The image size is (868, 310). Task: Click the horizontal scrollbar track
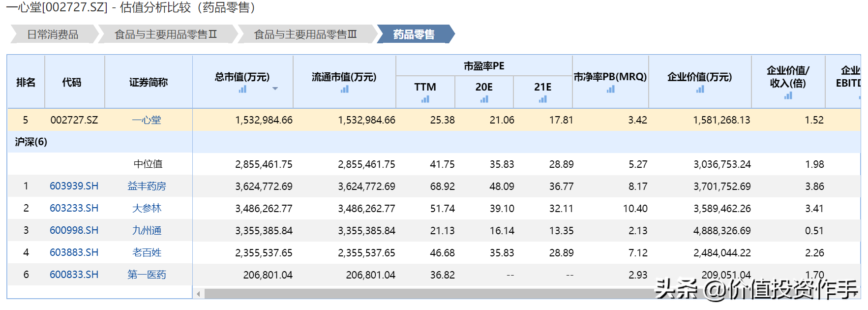click(526, 294)
